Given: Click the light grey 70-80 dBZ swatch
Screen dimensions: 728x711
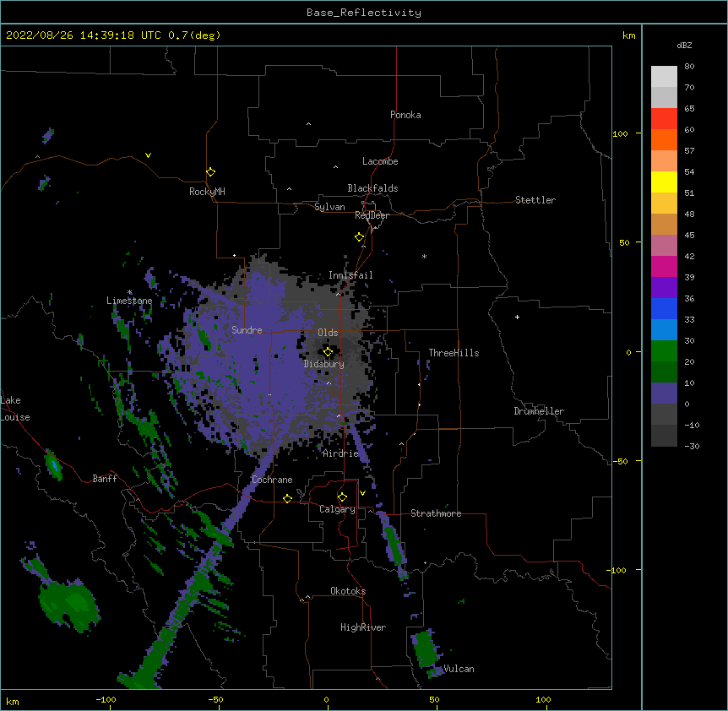Looking at the screenshot, I should (x=664, y=77).
